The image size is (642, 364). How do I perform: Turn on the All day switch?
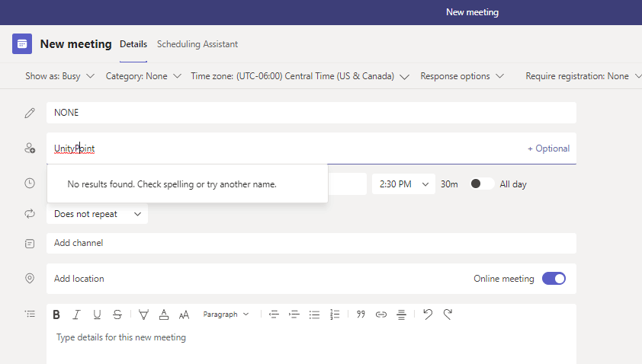pos(482,184)
